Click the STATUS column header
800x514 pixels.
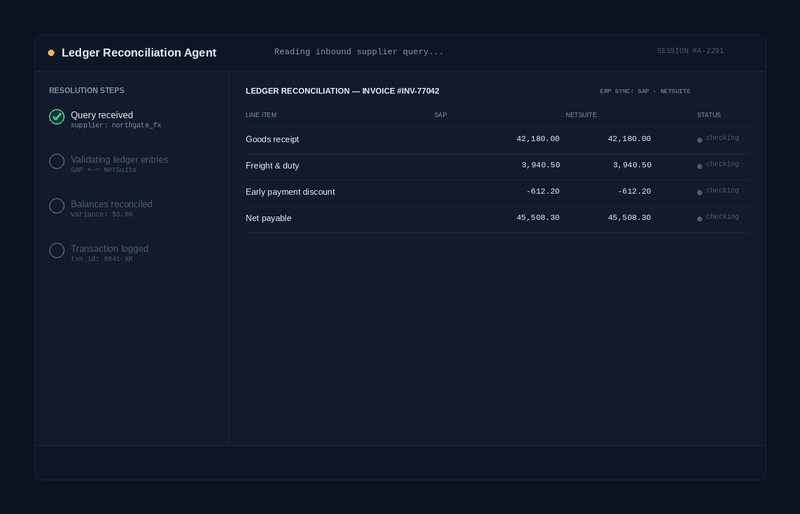(x=709, y=115)
